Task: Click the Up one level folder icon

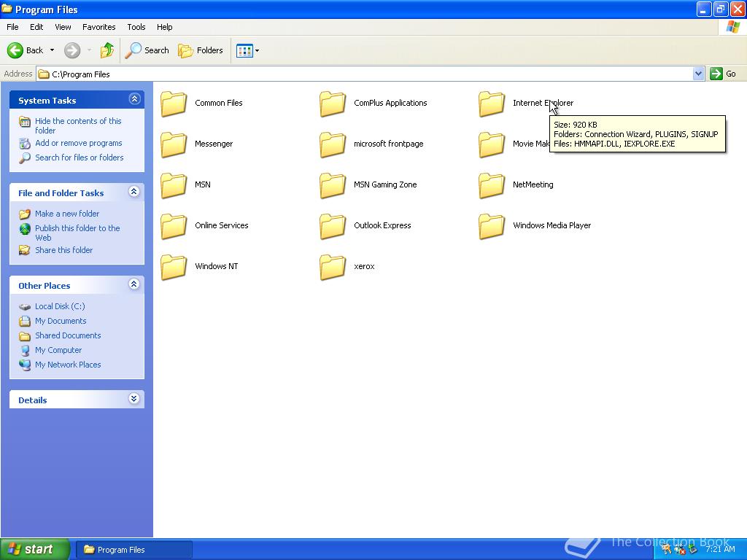Action: [107, 50]
